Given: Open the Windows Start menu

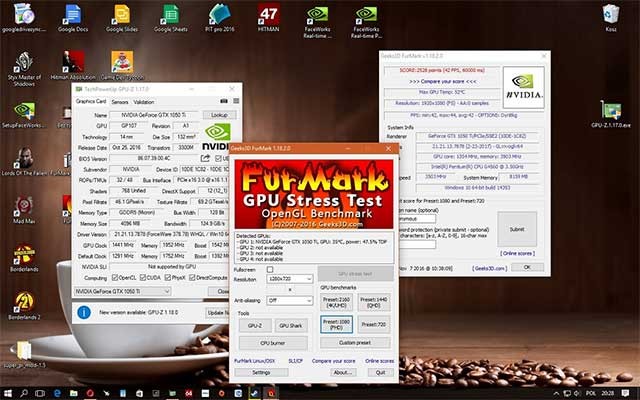Looking at the screenshot, I should click(7, 393).
